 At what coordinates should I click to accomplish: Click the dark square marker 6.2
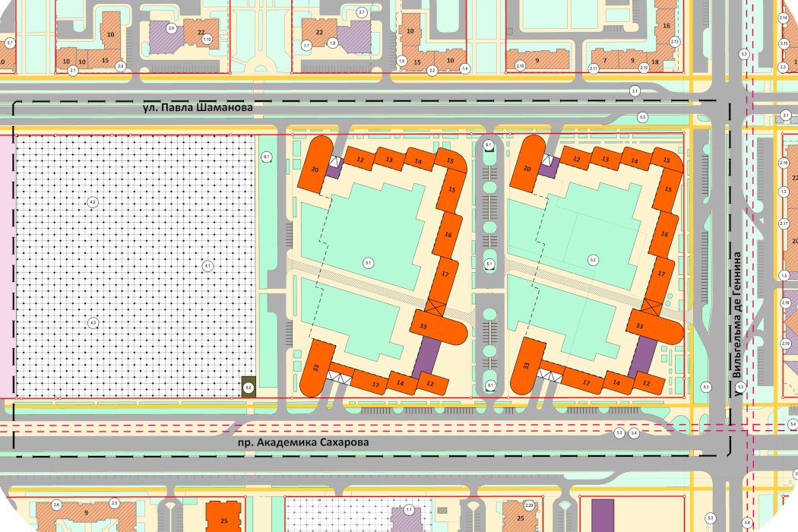tap(249, 387)
